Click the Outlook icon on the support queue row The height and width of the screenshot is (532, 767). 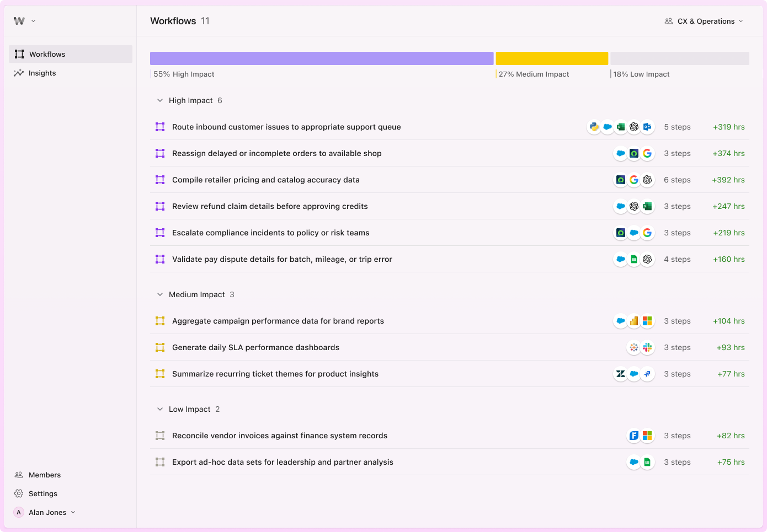648,127
